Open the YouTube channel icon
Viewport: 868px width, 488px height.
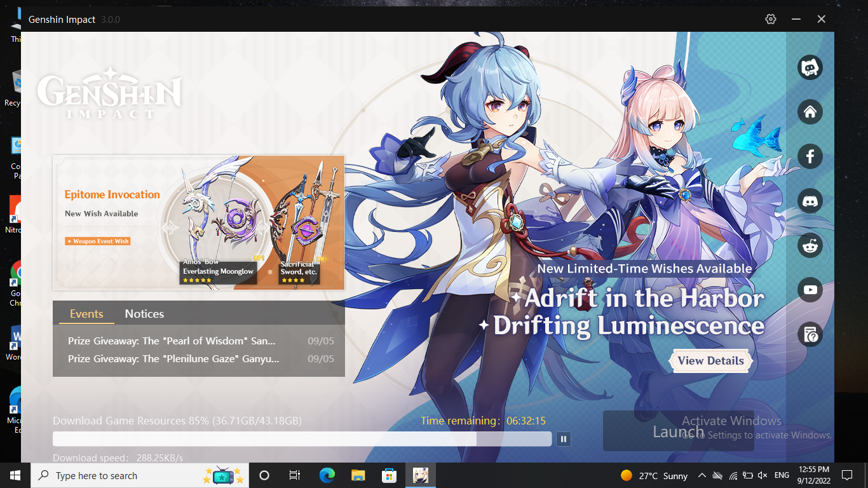pyautogui.click(x=810, y=290)
